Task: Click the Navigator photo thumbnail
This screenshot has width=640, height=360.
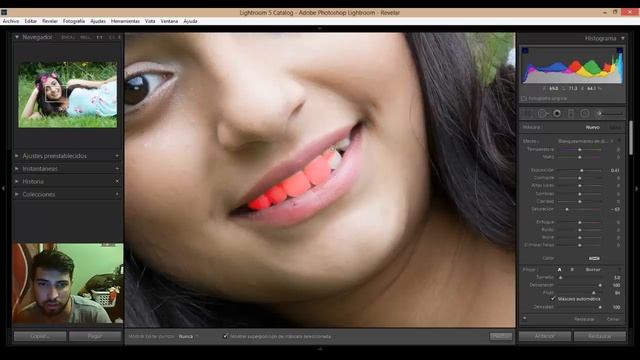Action: (68, 94)
